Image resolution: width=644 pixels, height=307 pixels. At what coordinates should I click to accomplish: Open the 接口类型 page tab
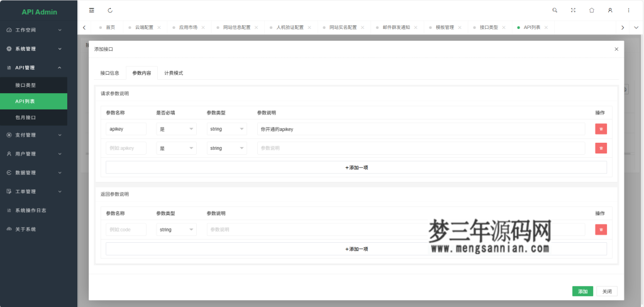click(x=489, y=28)
